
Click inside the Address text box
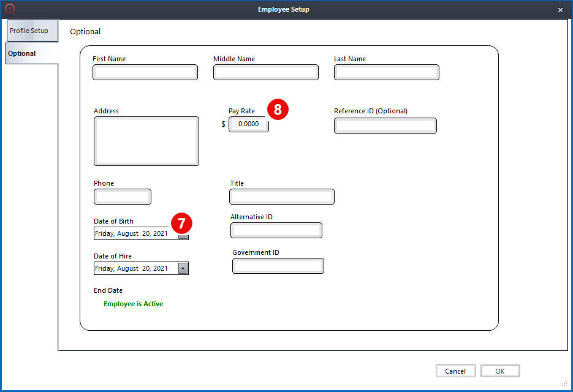[146, 141]
